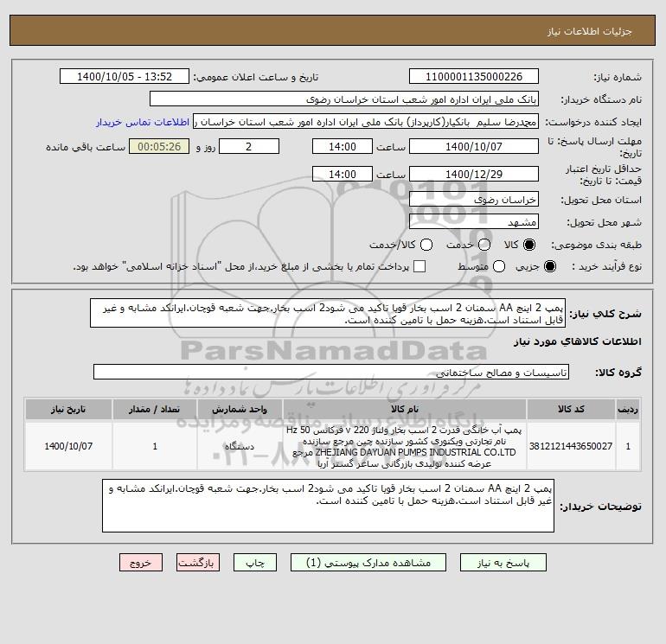Click the شماره نیاز field 1100001135000226

click(474, 76)
